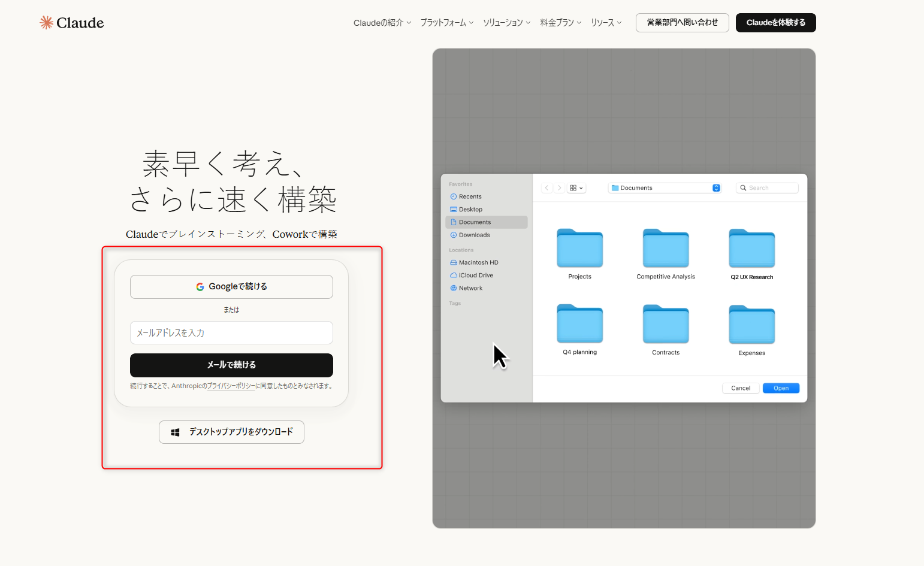924x566 pixels.
Task: Click the Contracts folder icon
Action: point(665,325)
